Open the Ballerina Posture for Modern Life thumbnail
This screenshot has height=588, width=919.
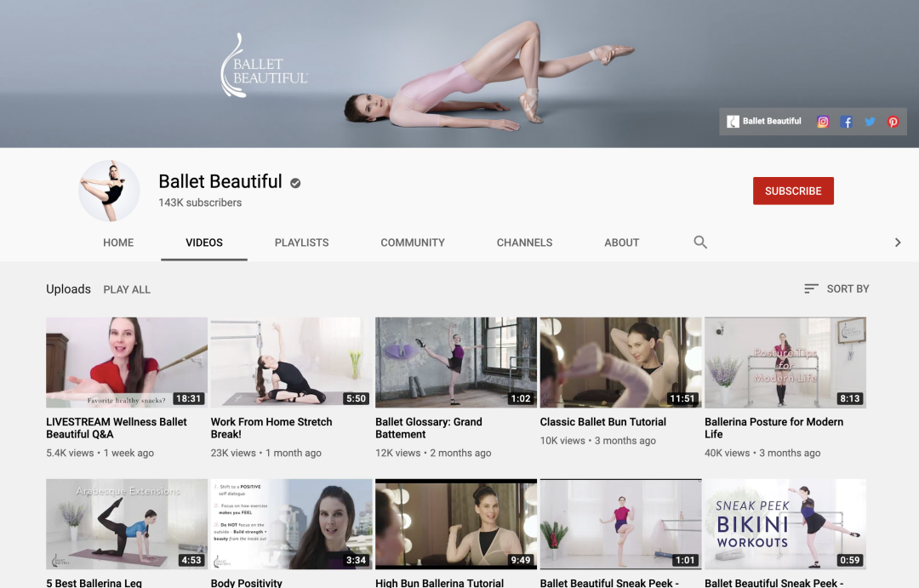click(785, 363)
